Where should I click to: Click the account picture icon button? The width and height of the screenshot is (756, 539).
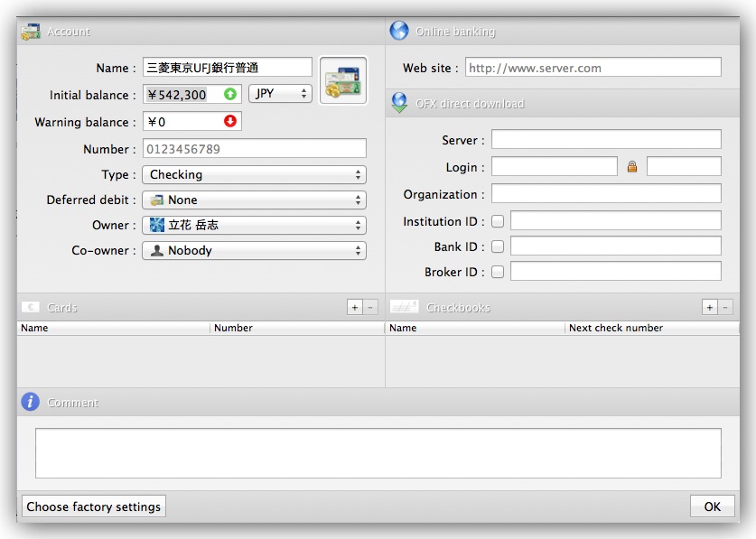tap(343, 80)
